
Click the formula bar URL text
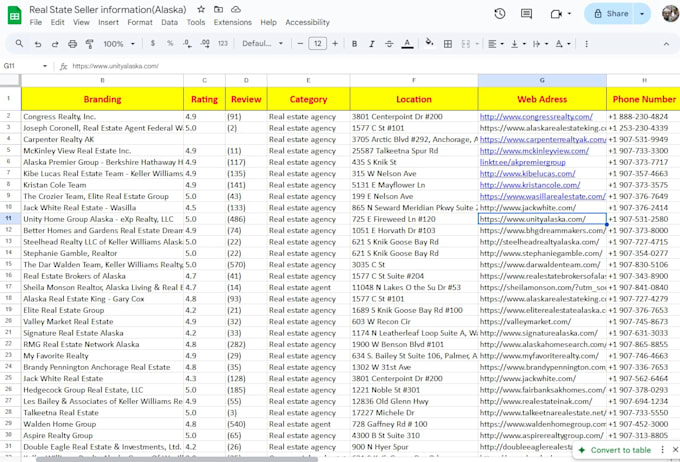coord(115,66)
